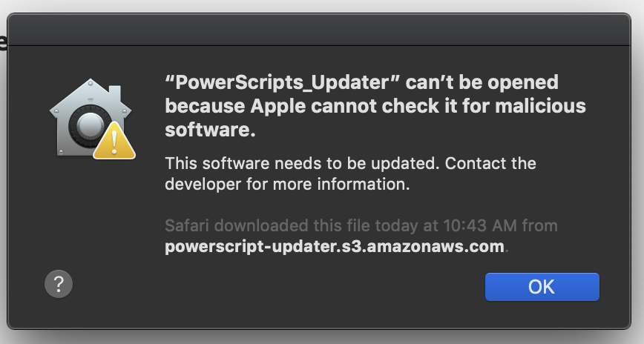The width and height of the screenshot is (644, 344).
Task: Click the OK button
Action: point(542,286)
